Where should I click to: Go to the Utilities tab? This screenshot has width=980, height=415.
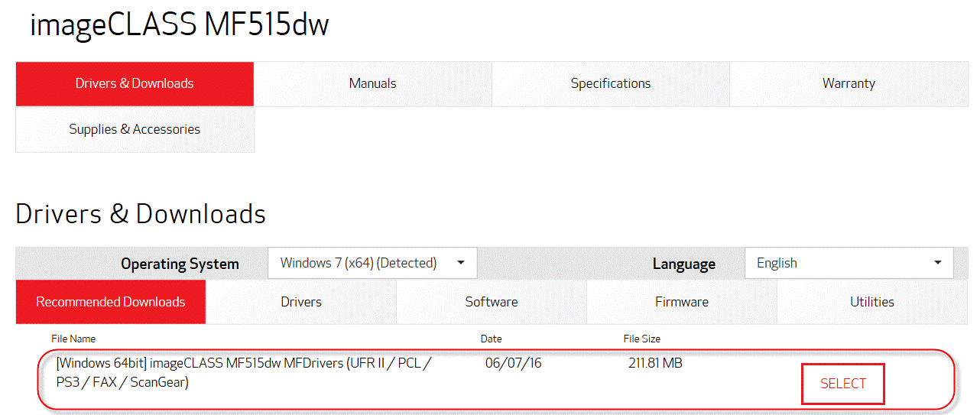coord(872,302)
